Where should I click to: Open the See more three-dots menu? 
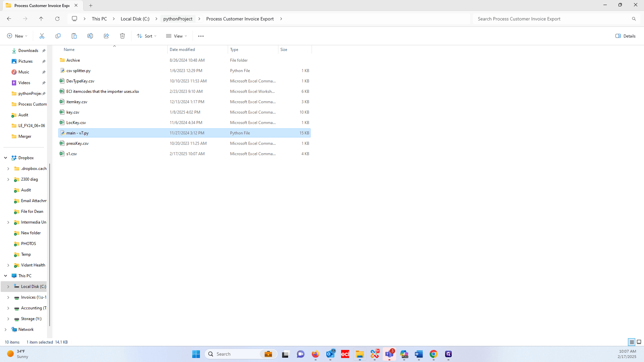tap(201, 36)
